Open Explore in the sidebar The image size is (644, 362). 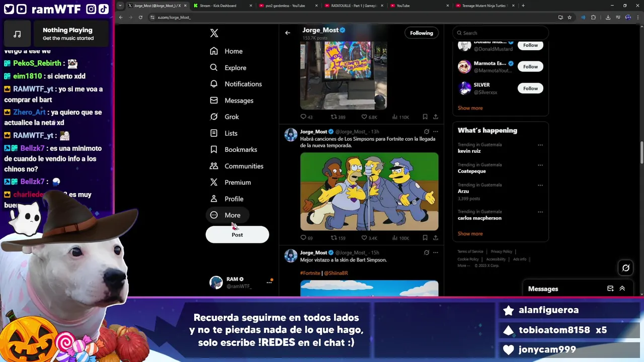pos(228,67)
